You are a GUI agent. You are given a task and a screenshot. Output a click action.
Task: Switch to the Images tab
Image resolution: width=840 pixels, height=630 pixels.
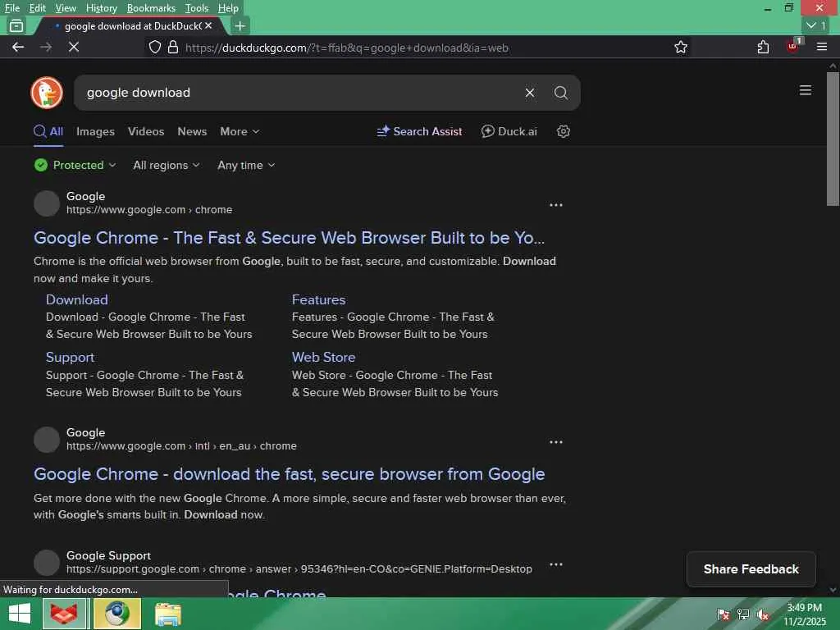pos(95,131)
